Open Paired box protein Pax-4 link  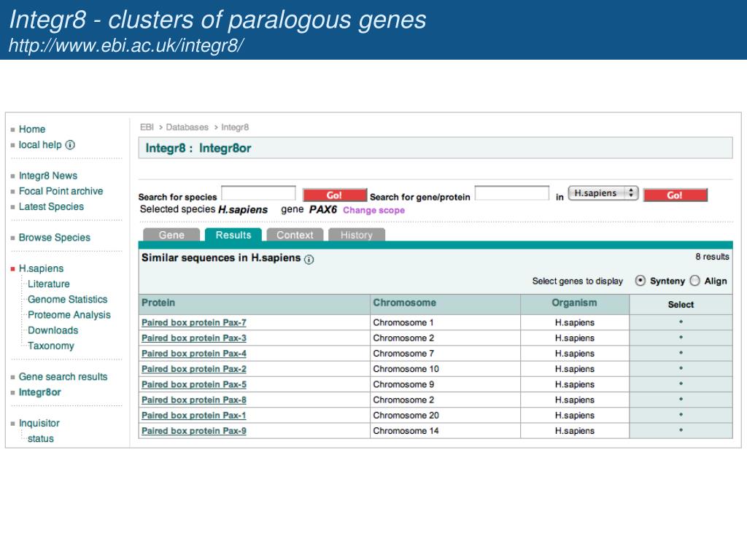pyautogui.click(x=194, y=354)
